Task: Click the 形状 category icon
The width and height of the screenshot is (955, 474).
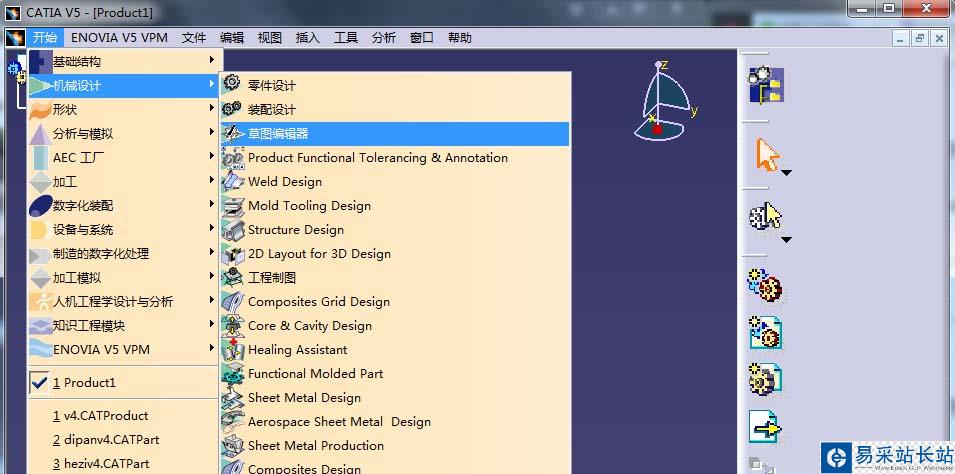Action: (x=40, y=110)
